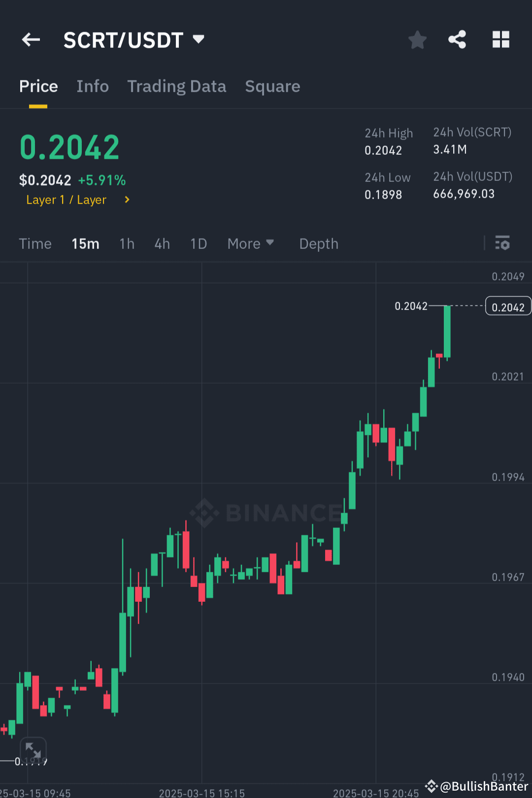
Task: Click the back arrow to exit the chart
Action: 31,39
